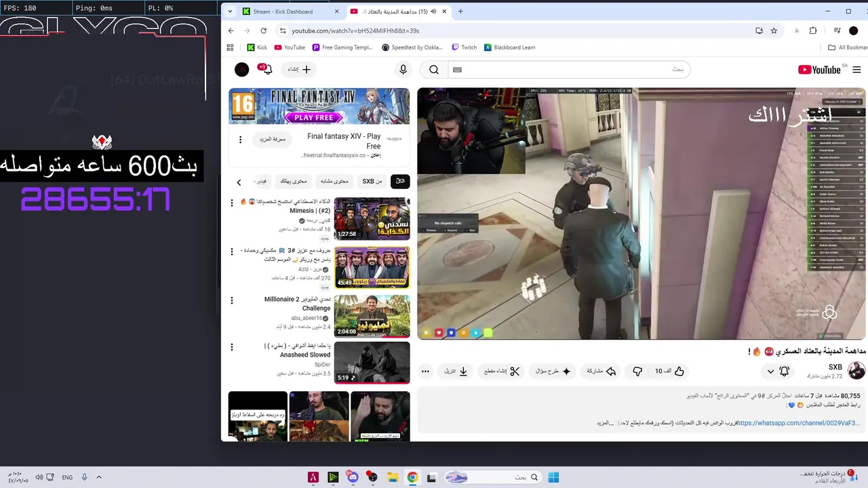Open a new browser tab
This screenshot has height=488, width=868.
tap(460, 12)
